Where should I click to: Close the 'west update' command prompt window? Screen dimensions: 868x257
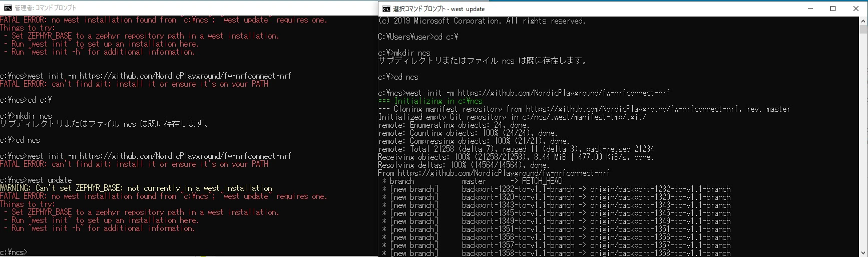pyautogui.click(x=856, y=9)
